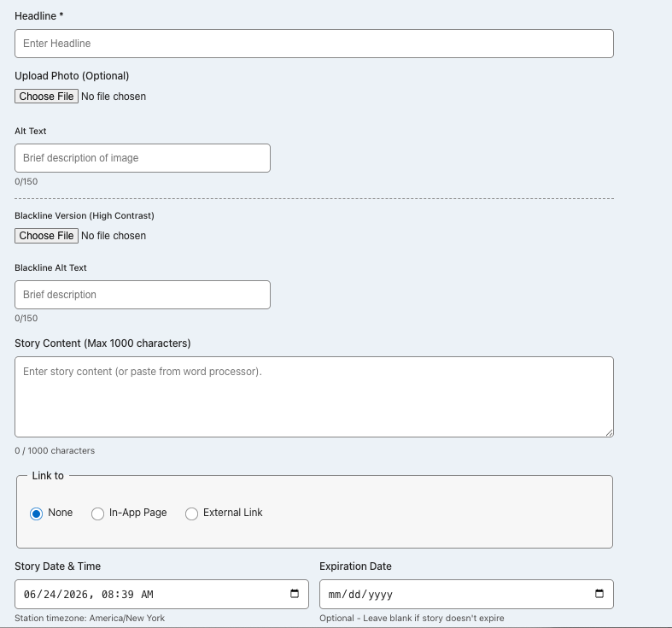Click the Expiration Date mm/dd/yyyy field

tap(466, 594)
